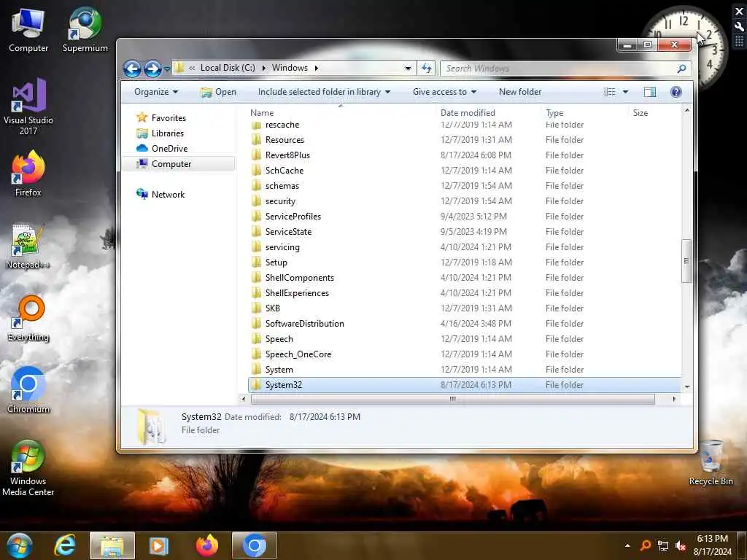Screen dimensions: 747x560
Task: Expand the Windows breadcrumb arrow
Action: [x=316, y=68]
